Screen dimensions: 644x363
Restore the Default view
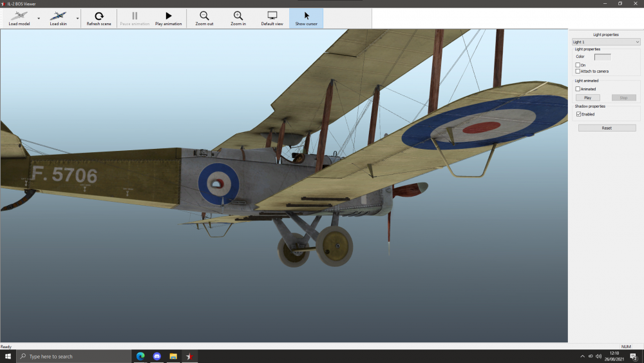[272, 18]
